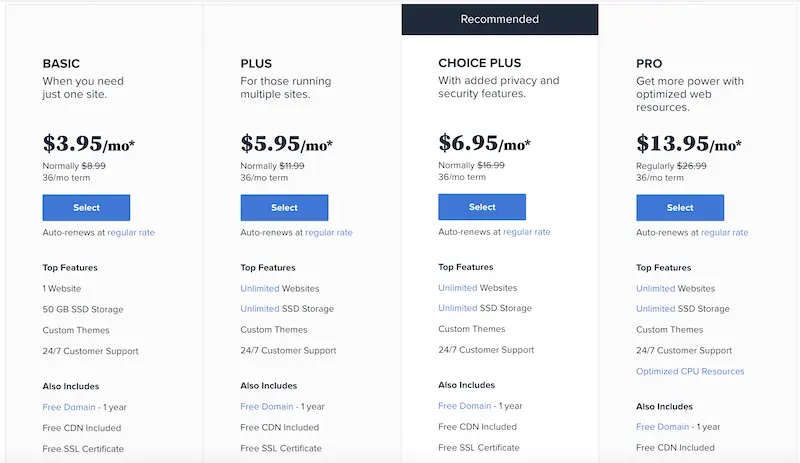Viewport: 800px width, 463px height.
Task: Open regular rate link under Basic plan
Action: coord(131,233)
